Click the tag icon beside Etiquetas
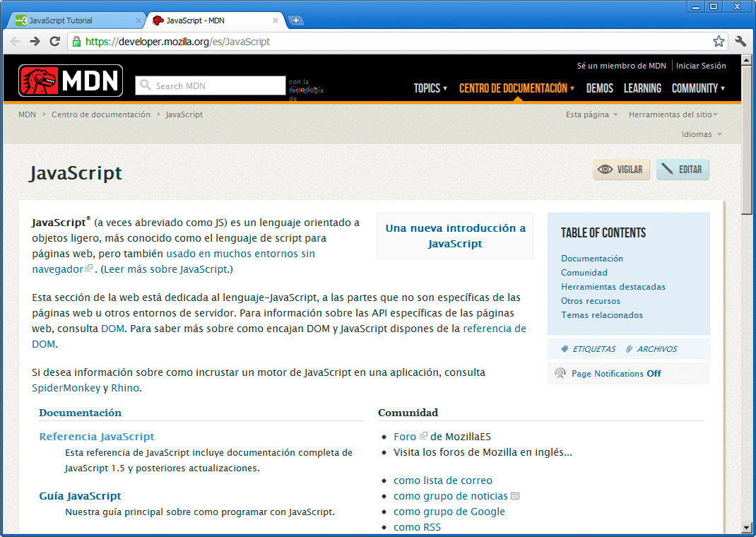 pos(565,349)
